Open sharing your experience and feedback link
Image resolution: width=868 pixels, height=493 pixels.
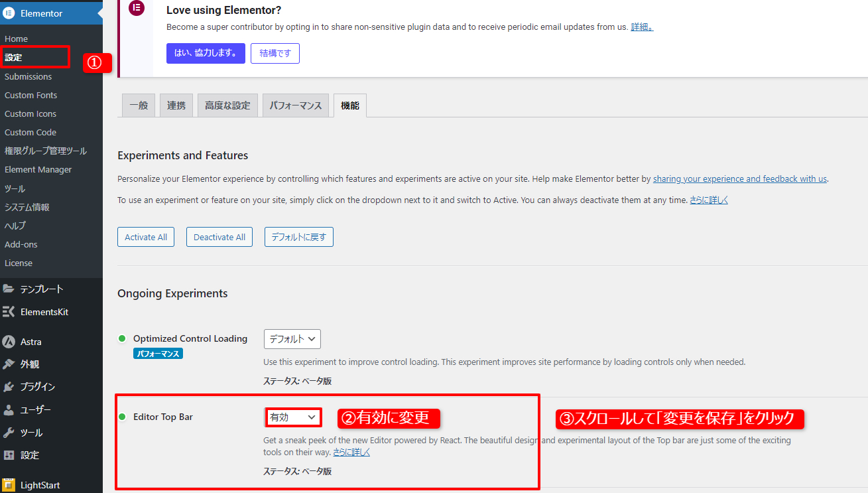(740, 178)
